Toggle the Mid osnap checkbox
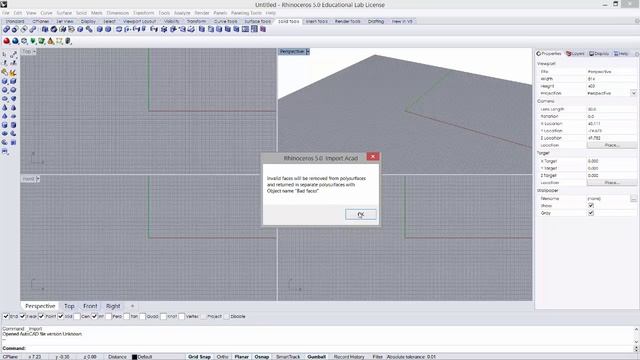Image resolution: width=640 pixels, height=360 pixels. pyautogui.click(x=61, y=316)
